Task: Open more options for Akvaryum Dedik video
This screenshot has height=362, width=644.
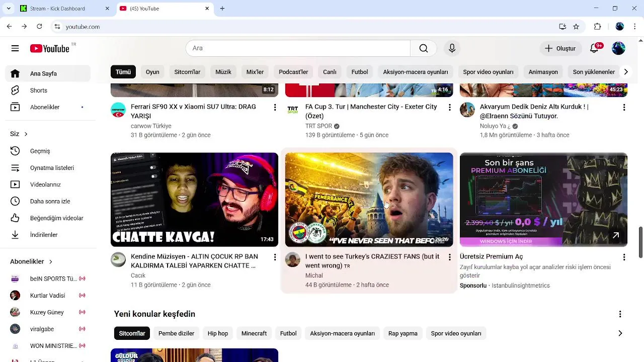Action: point(624,107)
